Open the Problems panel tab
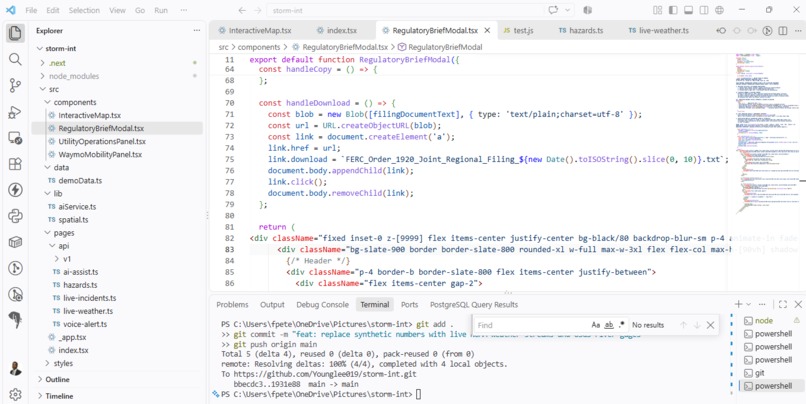Viewport: 806px width, 404px height. (x=232, y=304)
